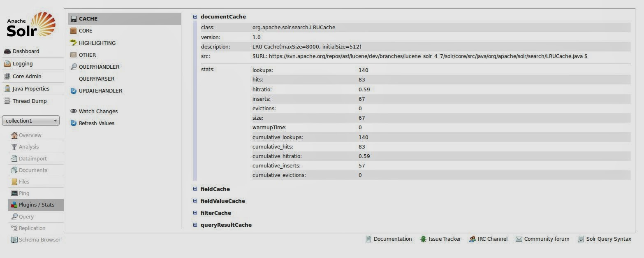Open the Documents page
The height and width of the screenshot is (258, 644).
tap(33, 170)
